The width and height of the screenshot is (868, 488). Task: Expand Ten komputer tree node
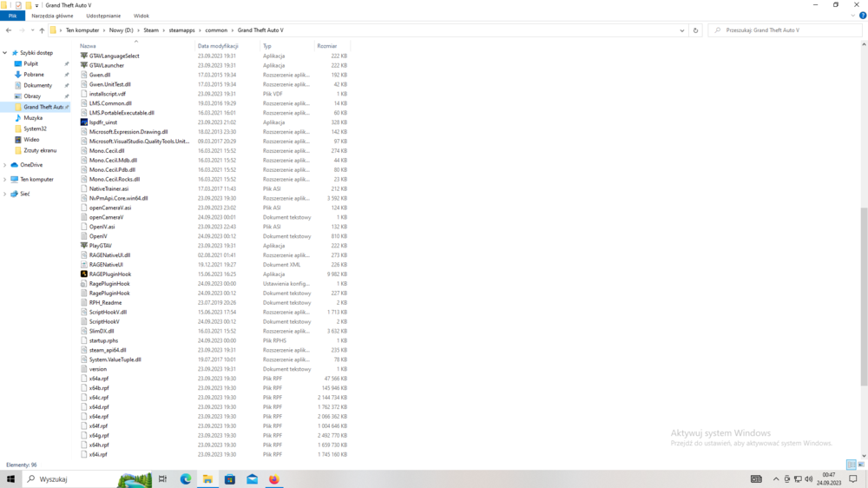(5, 180)
